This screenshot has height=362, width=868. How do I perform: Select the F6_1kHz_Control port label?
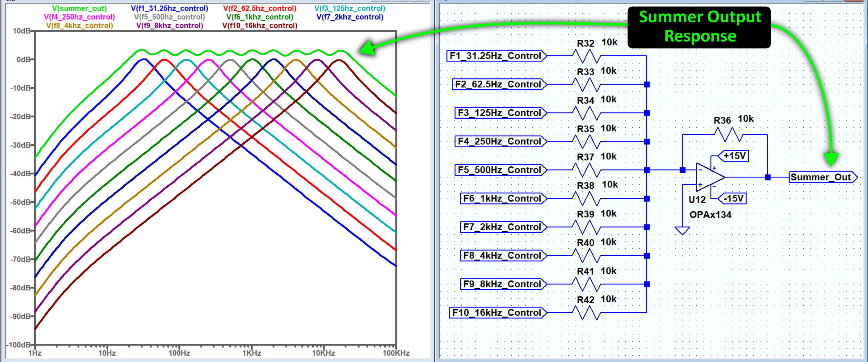point(503,198)
